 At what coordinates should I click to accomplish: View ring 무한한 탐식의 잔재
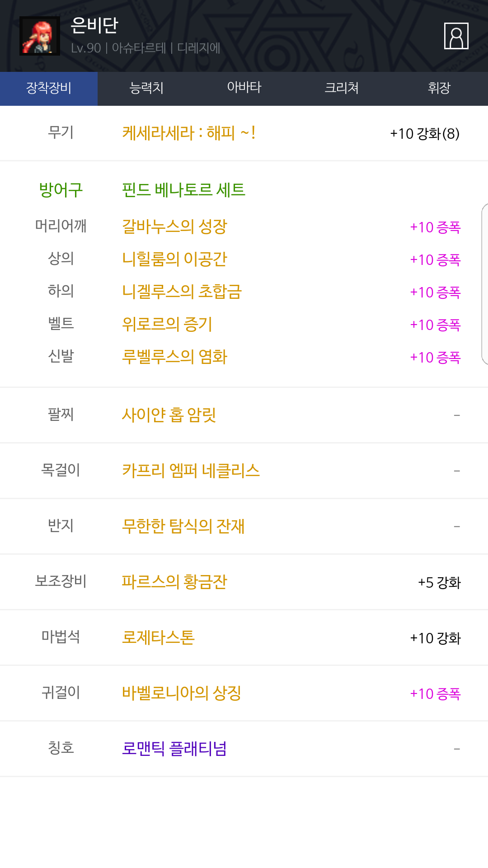[183, 526]
